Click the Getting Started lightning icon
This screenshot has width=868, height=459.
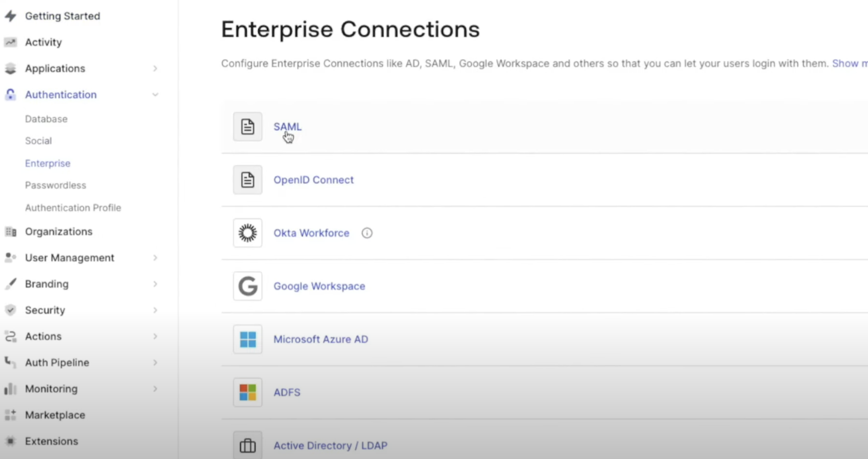[10, 16]
